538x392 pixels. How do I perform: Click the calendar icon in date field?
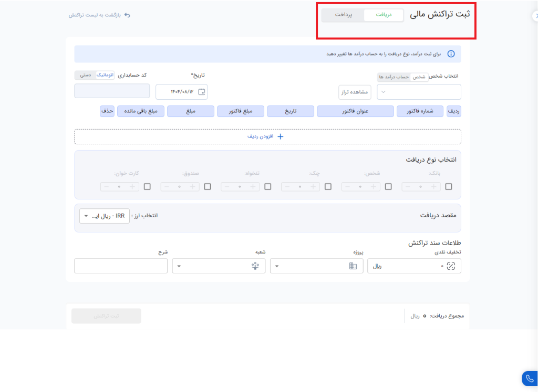201,92
